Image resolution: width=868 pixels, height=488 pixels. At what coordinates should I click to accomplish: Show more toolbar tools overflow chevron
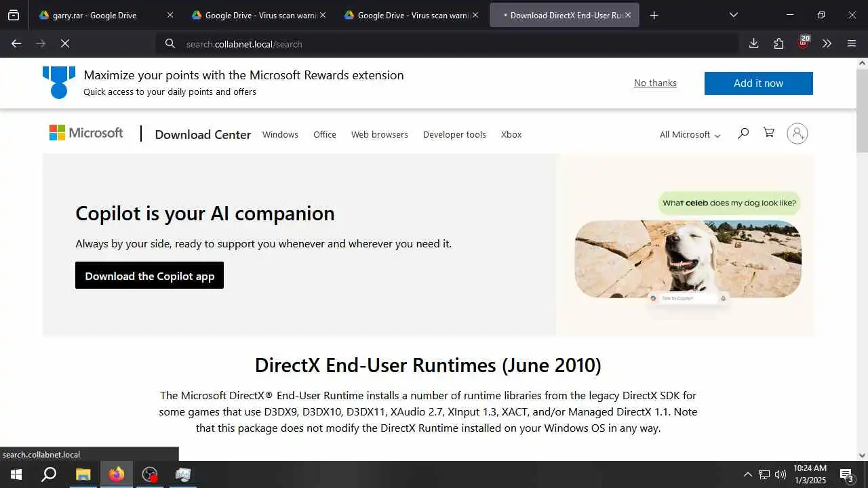(x=827, y=43)
